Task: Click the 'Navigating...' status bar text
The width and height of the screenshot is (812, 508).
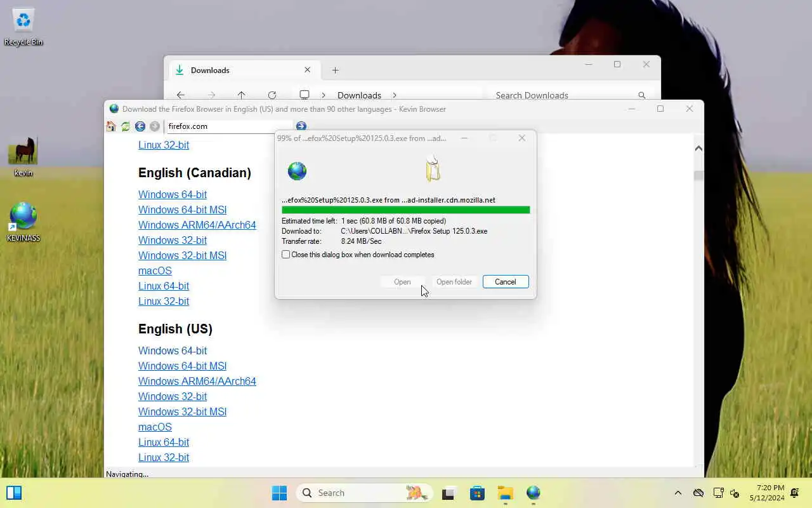Action: [127, 474]
